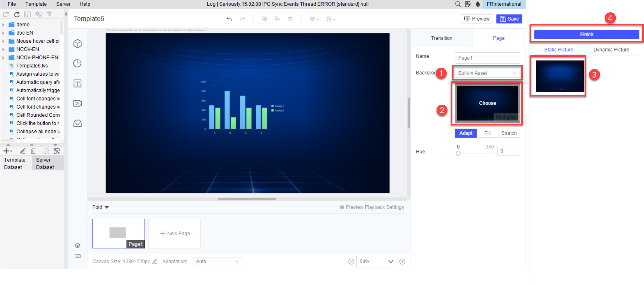
Task: Open the Server menu
Action: [x=63, y=4]
